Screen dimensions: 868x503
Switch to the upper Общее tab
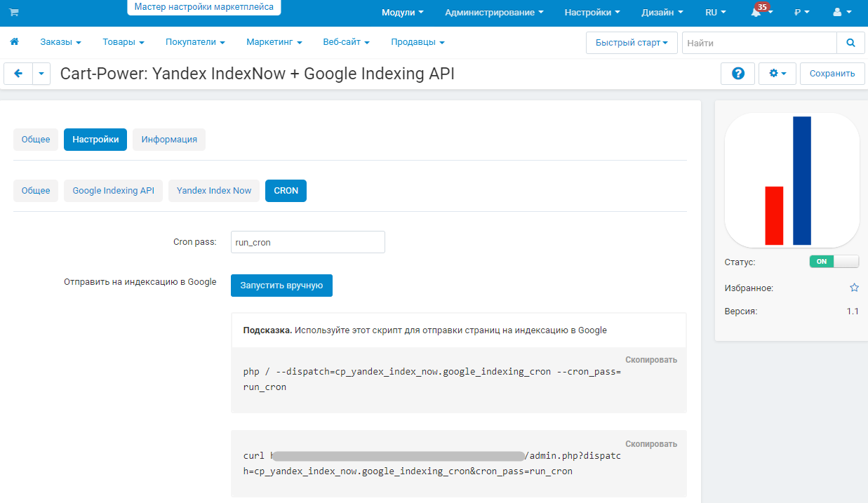tap(36, 140)
